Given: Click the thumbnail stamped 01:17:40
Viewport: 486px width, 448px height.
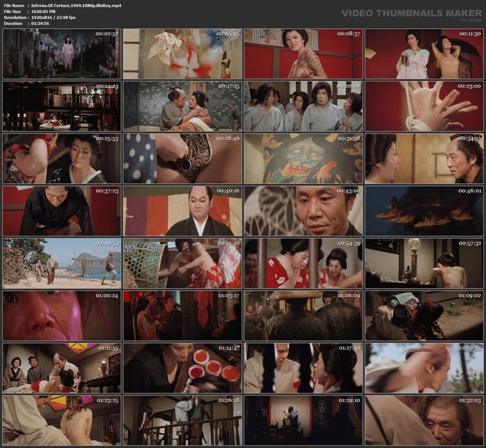Looking at the screenshot, I should tap(303, 368).
